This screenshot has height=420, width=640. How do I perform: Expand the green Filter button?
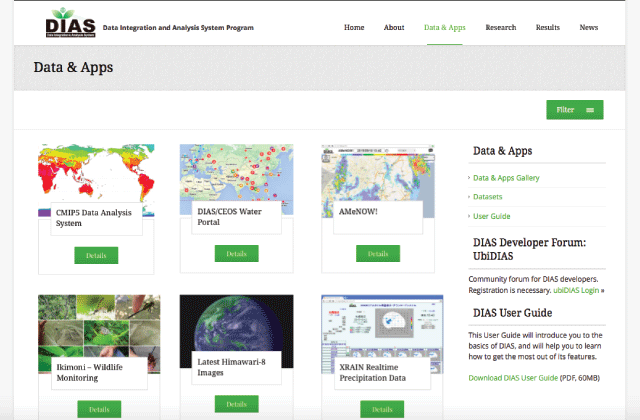(575, 110)
